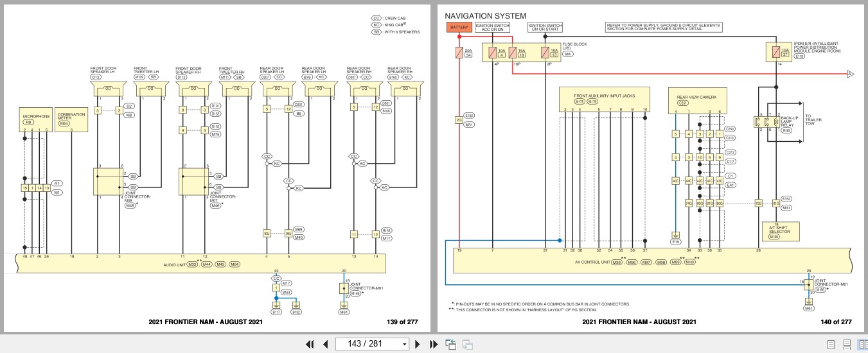868x353 pixels.
Task: Jump to the last page
Action: coord(432,344)
